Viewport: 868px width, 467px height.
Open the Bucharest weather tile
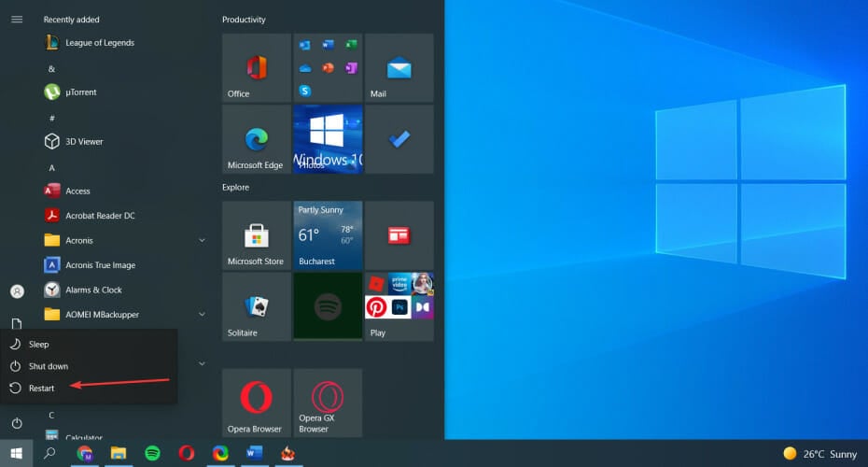click(328, 235)
